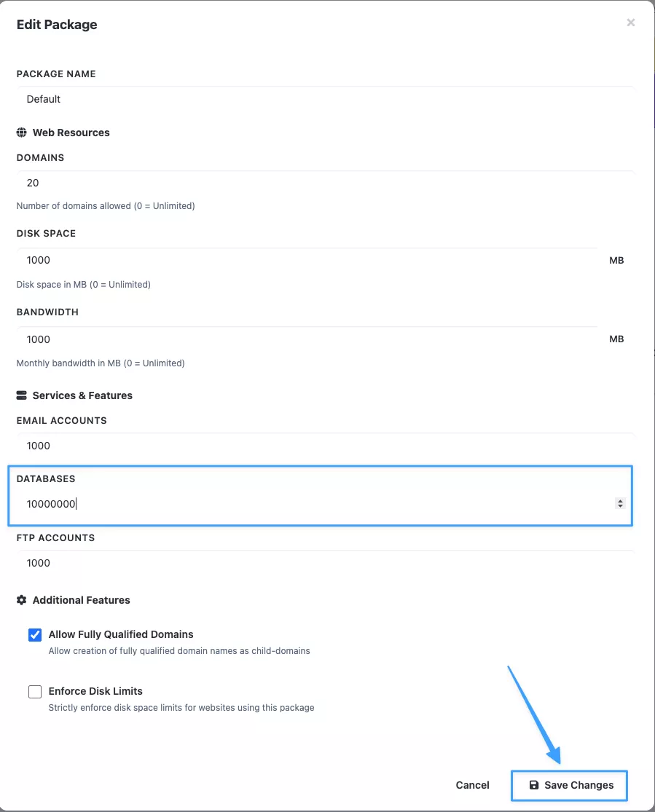Click the server icon beside Services & Features
655x812 pixels.
click(21, 395)
